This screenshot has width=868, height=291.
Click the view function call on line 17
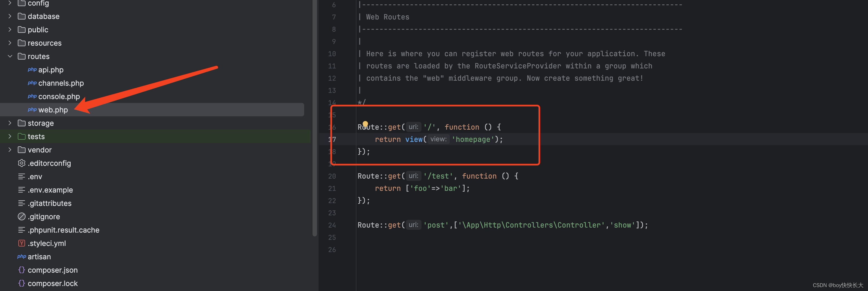click(x=413, y=139)
